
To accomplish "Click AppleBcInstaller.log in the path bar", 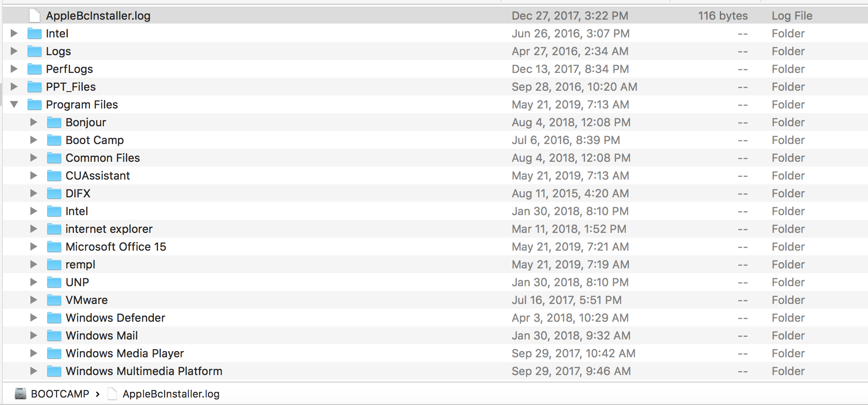I will 171,394.
